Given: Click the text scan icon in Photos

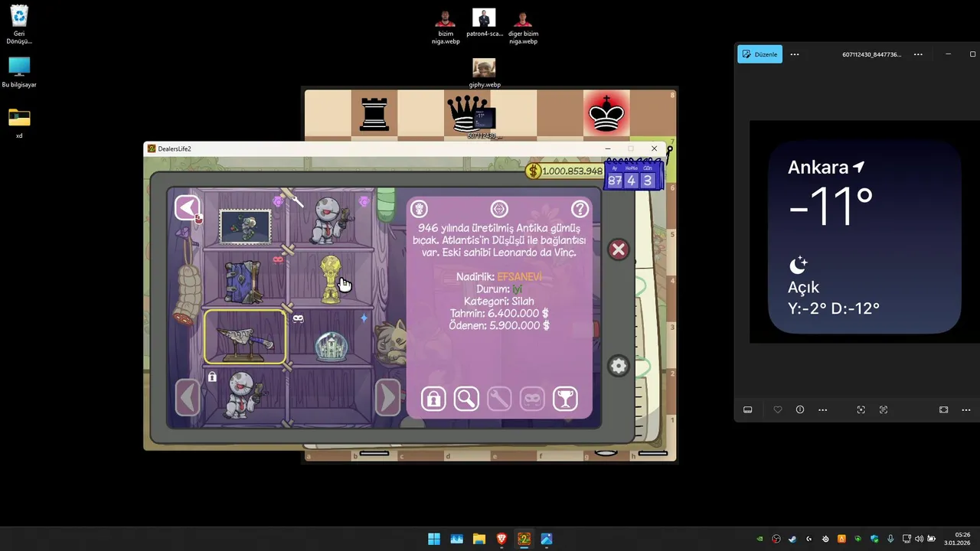Looking at the screenshot, I should tap(884, 409).
